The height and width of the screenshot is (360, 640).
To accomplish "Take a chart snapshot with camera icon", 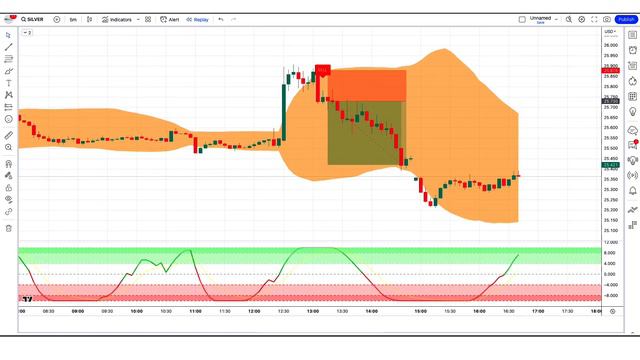I will (x=607, y=20).
